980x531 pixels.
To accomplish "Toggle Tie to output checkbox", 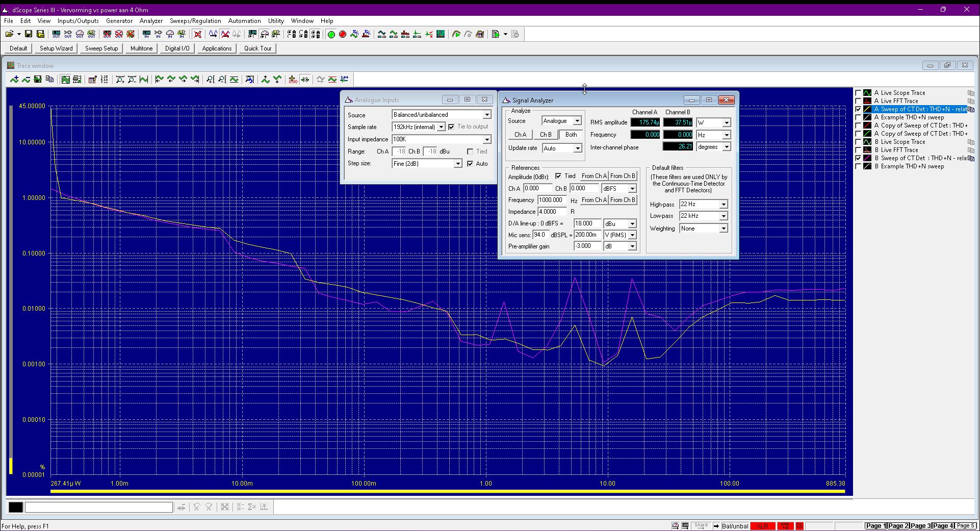I will pyautogui.click(x=451, y=127).
